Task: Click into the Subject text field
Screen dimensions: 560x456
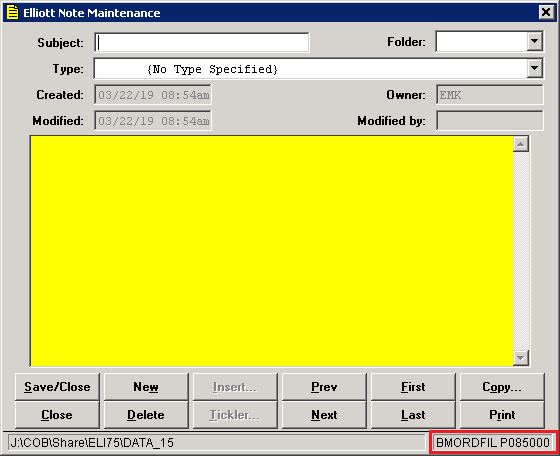Action: (x=202, y=42)
